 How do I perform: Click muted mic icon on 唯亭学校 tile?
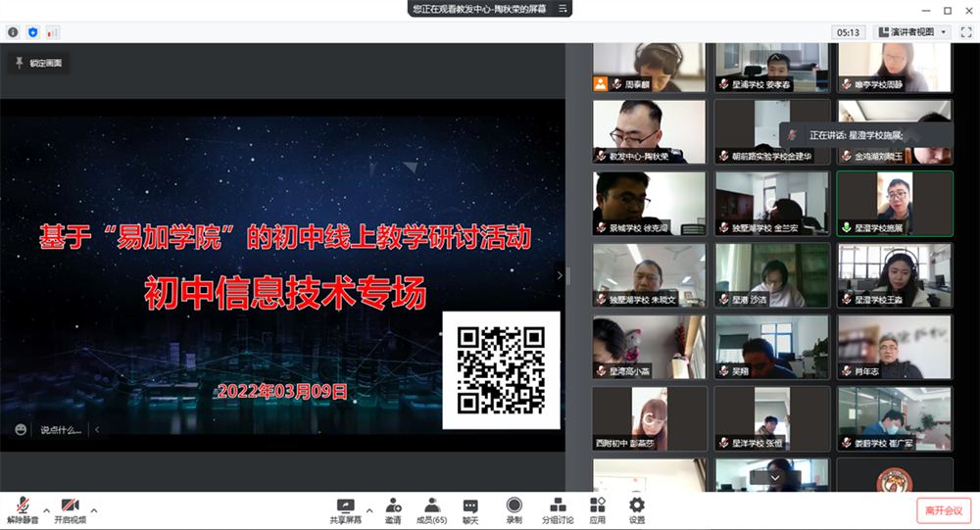(x=847, y=83)
